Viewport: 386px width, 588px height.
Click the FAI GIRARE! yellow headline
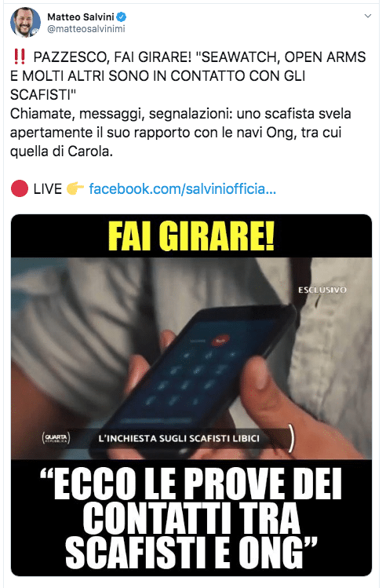click(x=191, y=236)
